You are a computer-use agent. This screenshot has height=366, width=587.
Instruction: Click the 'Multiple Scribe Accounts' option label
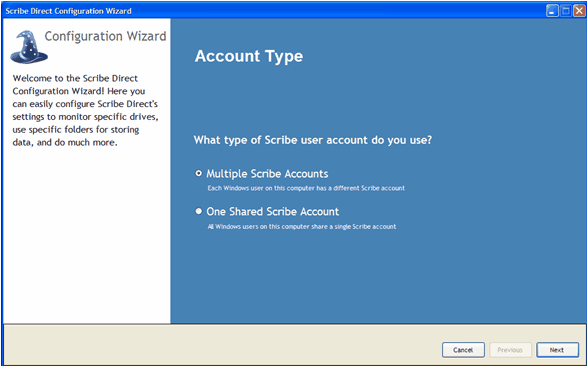point(267,174)
